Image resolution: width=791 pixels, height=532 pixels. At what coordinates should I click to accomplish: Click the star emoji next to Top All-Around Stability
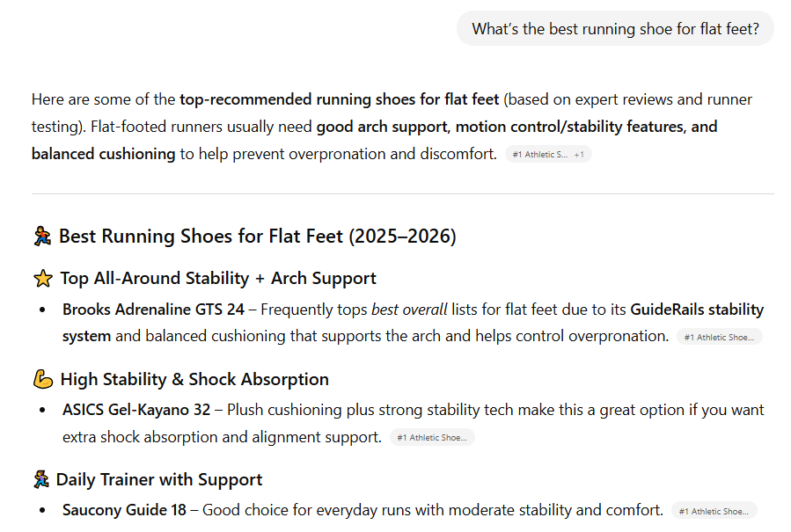pyautogui.click(x=42, y=278)
